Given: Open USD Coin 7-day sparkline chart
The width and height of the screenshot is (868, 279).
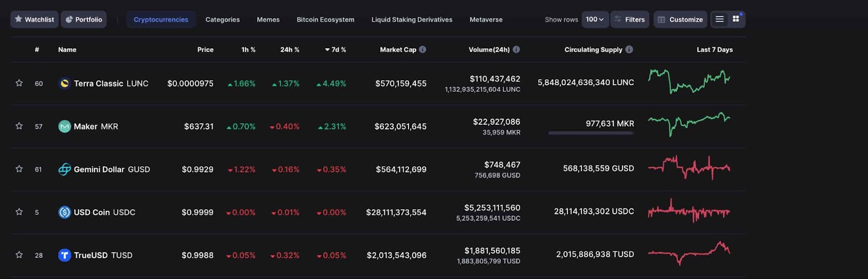Looking at the screenshot, I should click(x=689, y=211).
